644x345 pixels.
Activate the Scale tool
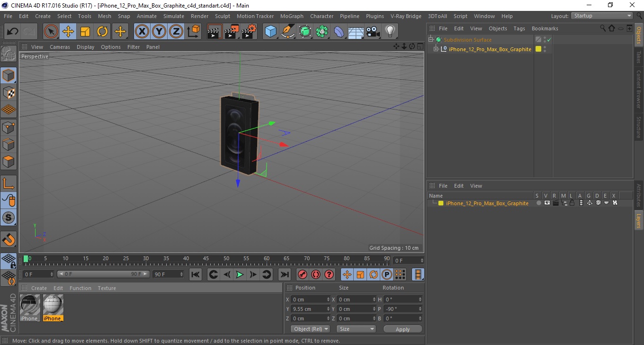click(x=85, y=32)
